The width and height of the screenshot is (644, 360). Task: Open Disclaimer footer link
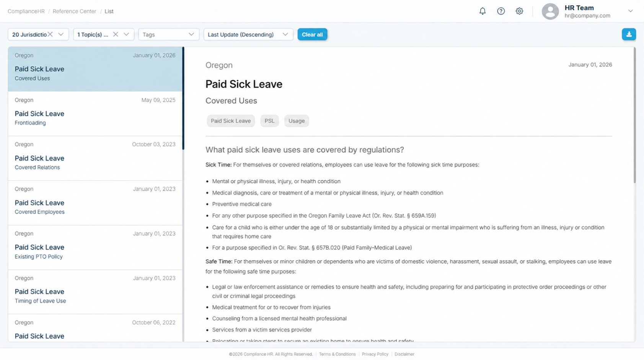coord(404,354)
